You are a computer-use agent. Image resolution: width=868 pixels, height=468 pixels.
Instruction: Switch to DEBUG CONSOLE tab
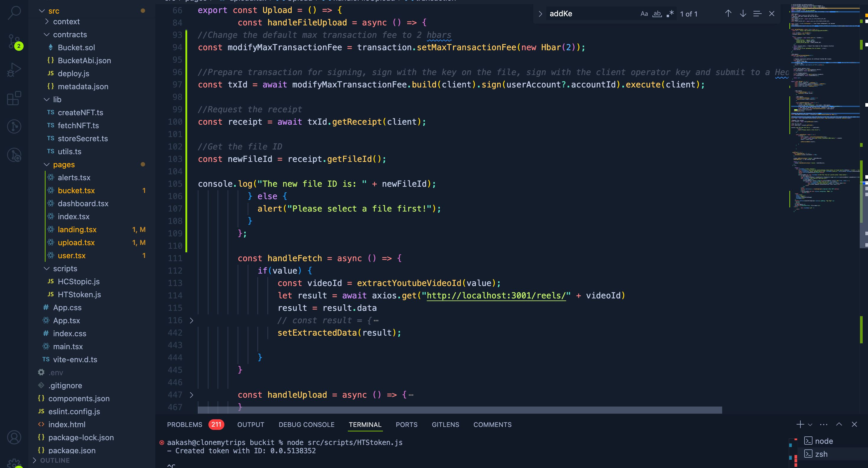pyautogui.click(x=306, y=425)
